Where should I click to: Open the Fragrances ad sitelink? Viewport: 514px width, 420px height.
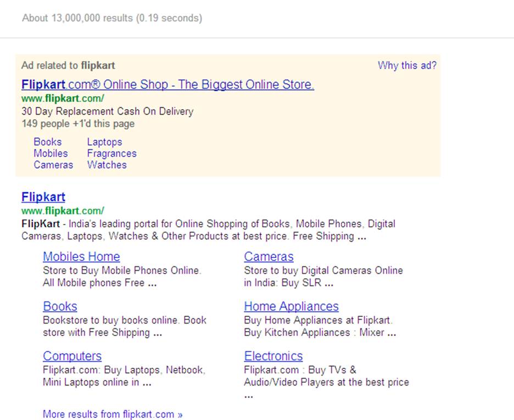click(x=112, y=153)
